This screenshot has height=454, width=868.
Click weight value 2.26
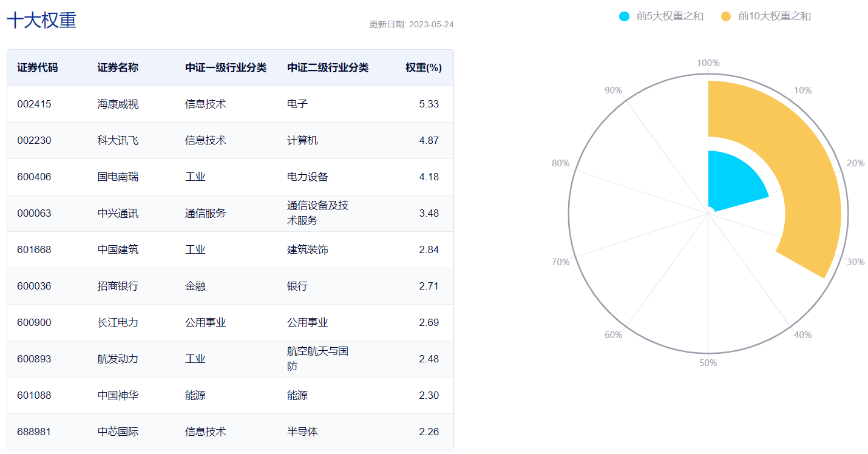[429, 432]
